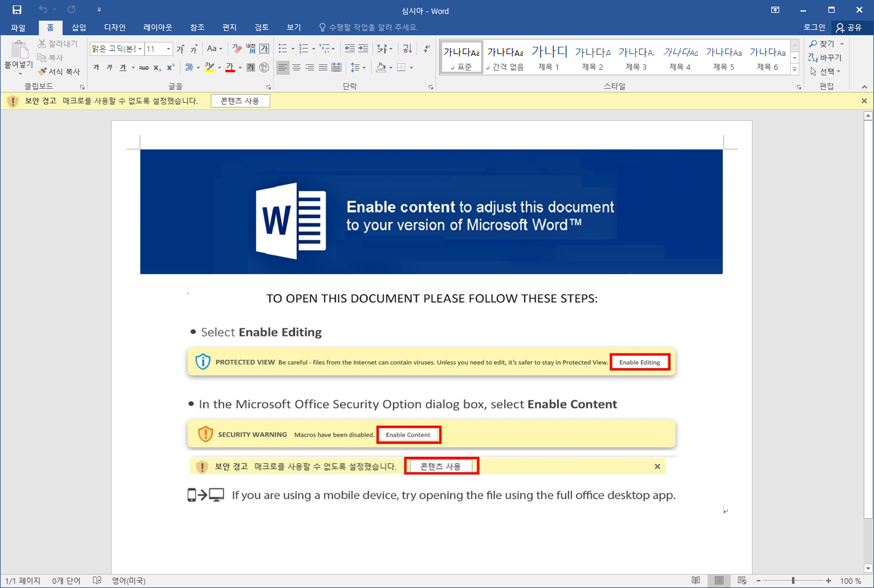874x588 pixels.
Task: Expand the Styles gallery
Action: (x=794, y=70)
